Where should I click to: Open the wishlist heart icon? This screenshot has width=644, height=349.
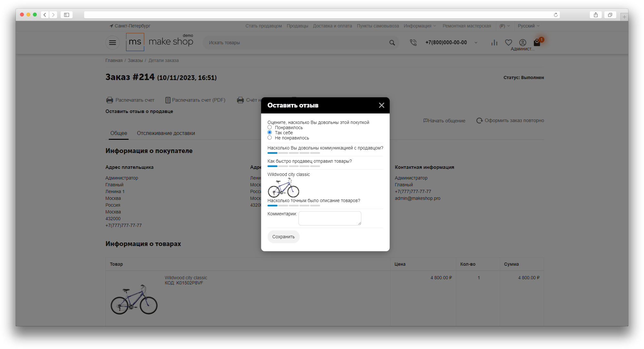pos(509,43)
